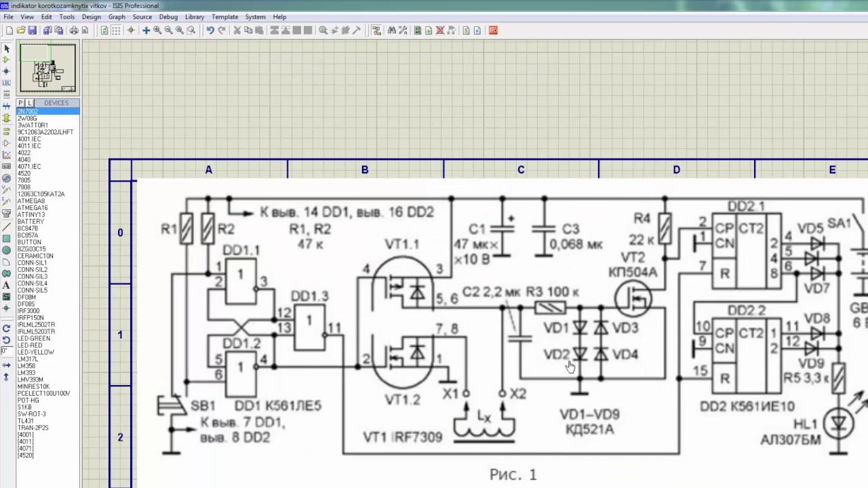Click the overview window thumbnail

click(x=47, y=68)
